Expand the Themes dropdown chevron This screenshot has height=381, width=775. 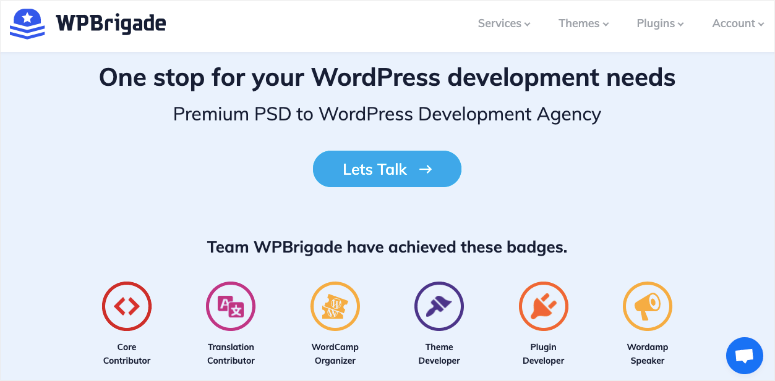[x=606, y=24]
